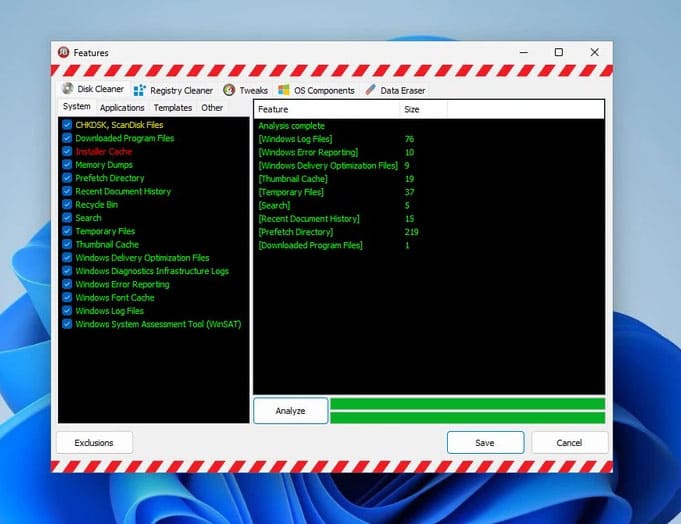The height and width of the screenshot is (524, 681).
Task: Click the upper green progress bar
Action: [467, 404]
